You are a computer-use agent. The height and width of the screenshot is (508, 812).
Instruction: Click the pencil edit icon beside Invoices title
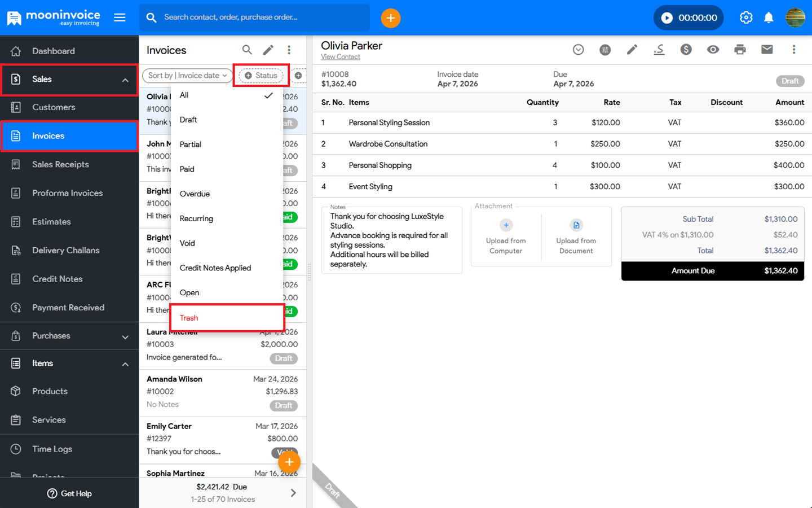(x=268, y=50)
